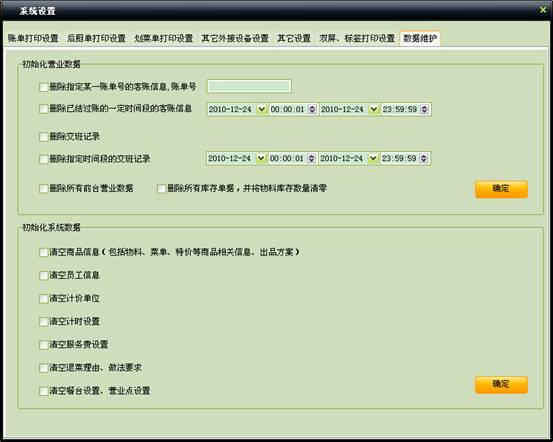Click the 账单号 input field
Screen dimensions: 553x442
coord(249,86)
